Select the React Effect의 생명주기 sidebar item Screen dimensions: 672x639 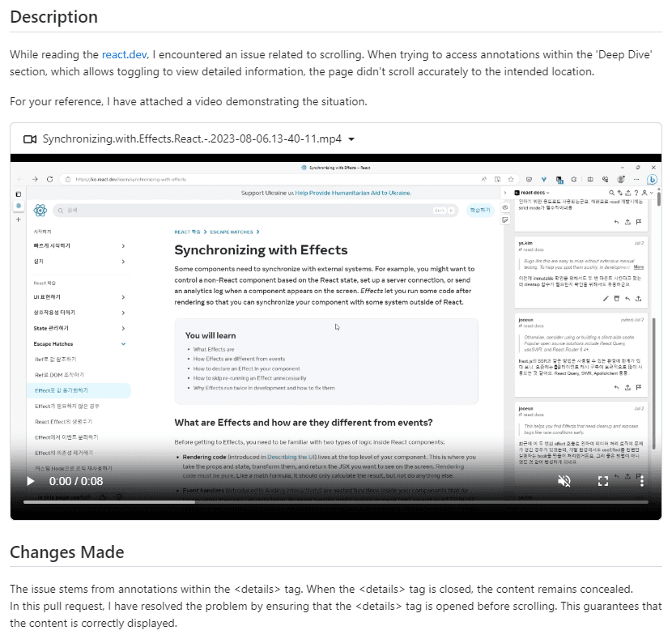pyautogui.click(x=63, y=422)
